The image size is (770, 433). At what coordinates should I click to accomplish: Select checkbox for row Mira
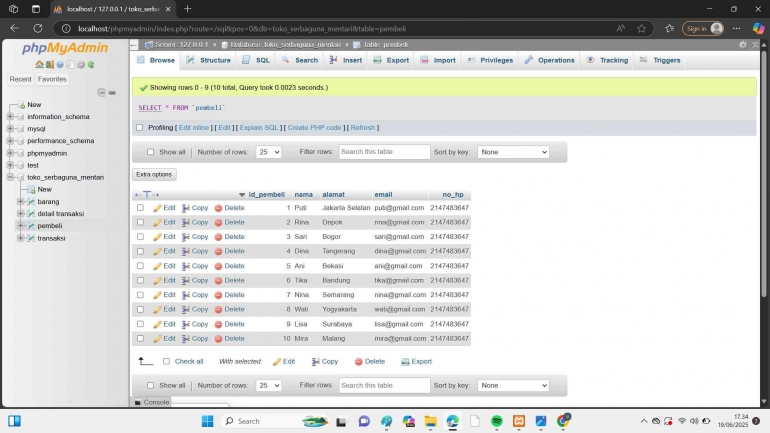[140, 339]
